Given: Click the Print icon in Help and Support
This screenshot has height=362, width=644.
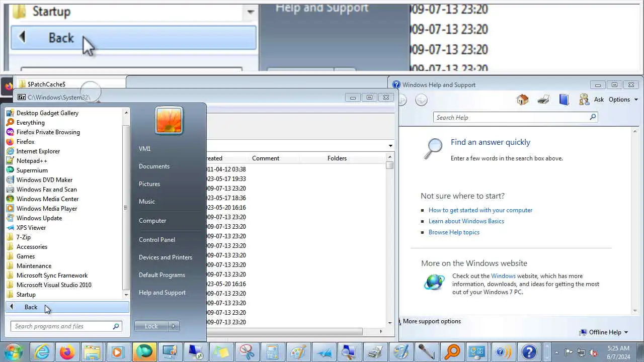Looking at the screenshot, I should (x=543, y=100).
